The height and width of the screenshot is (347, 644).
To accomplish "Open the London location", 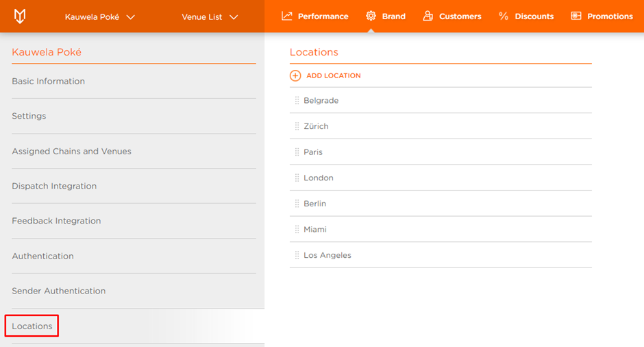I will pos(441,178).
